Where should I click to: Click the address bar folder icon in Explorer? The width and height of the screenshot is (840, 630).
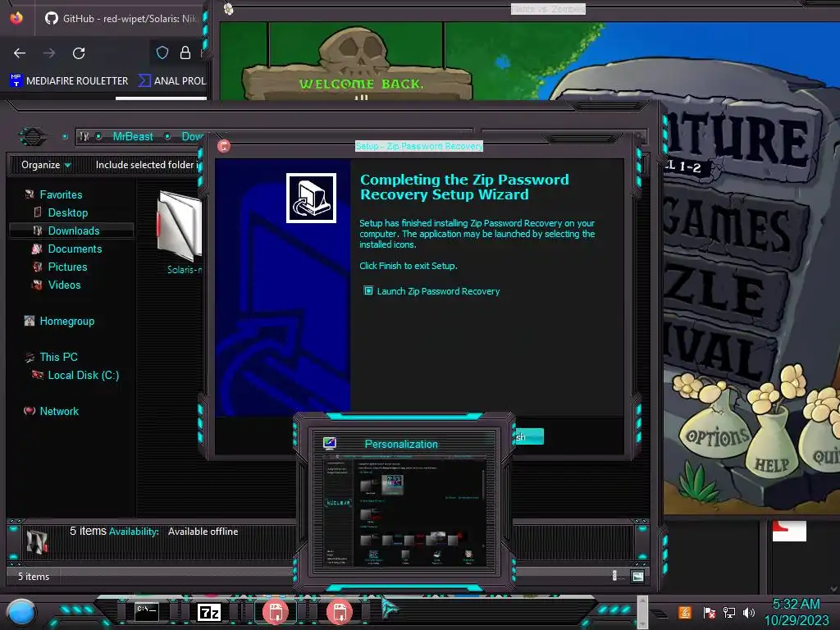point(84,137)
